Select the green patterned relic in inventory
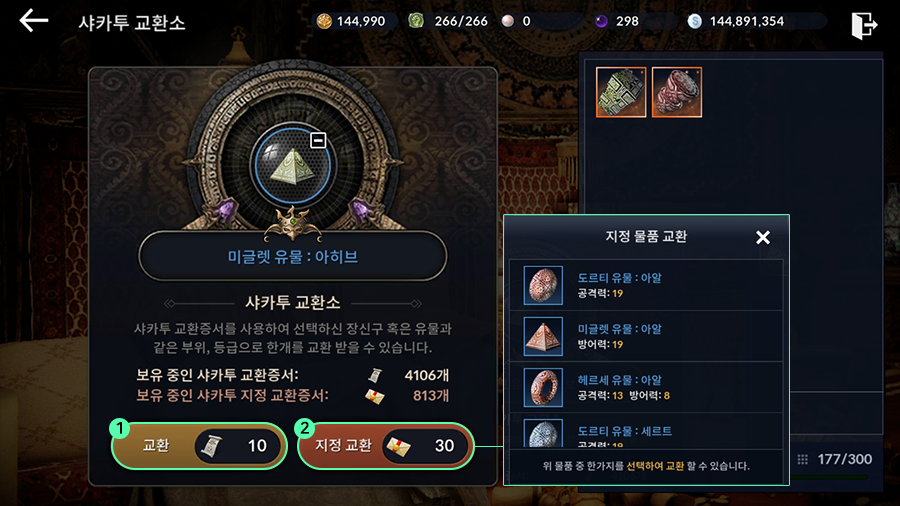The width and height of the screenshot is (900, 506). coord(621,92)
